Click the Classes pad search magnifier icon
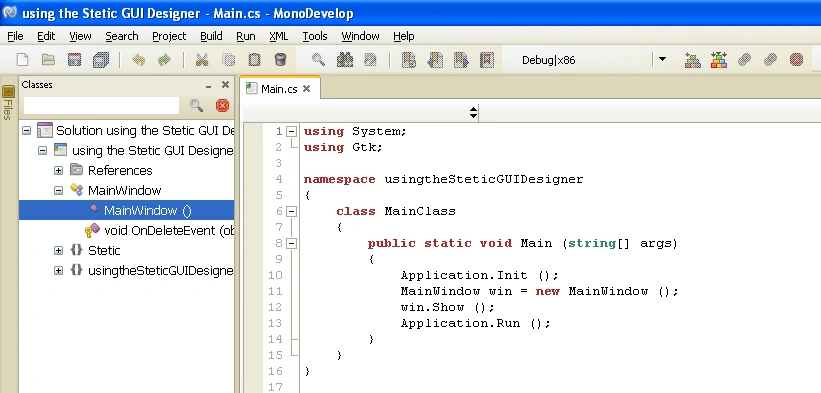Viewport: 821px width, 393px height. (196, 106)
